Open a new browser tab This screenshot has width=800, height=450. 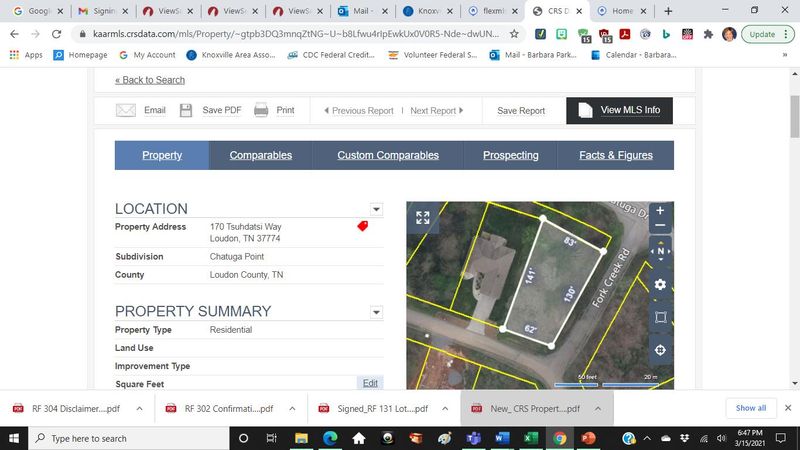click(668, 11)
